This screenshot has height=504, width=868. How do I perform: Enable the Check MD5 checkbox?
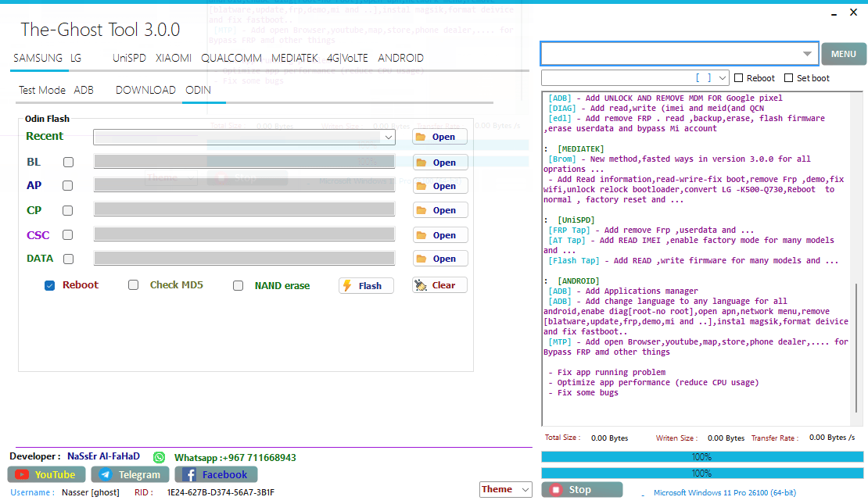click(134, 286)
